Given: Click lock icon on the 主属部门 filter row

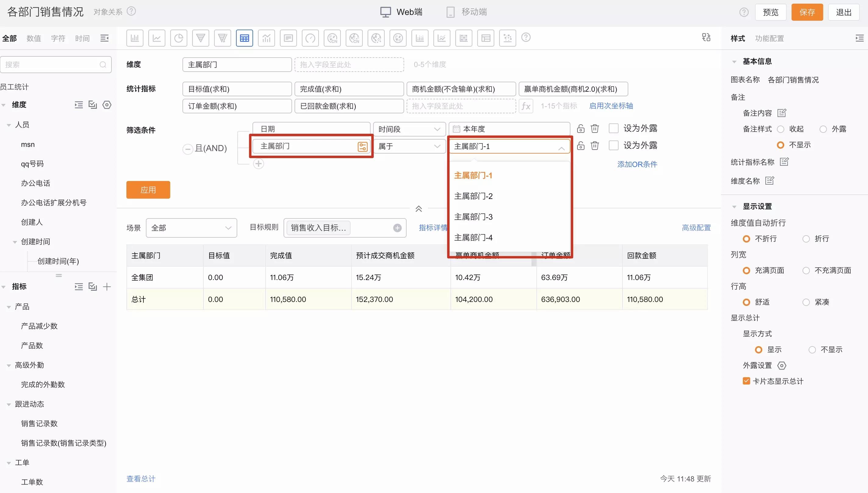Looking at the screenshot, I should click(581, 146).
